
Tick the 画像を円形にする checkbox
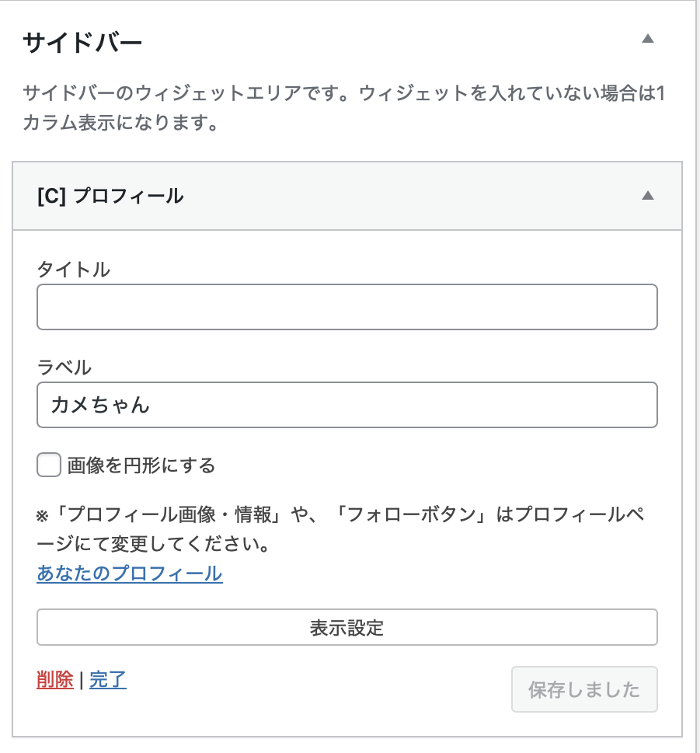[49, 465]
